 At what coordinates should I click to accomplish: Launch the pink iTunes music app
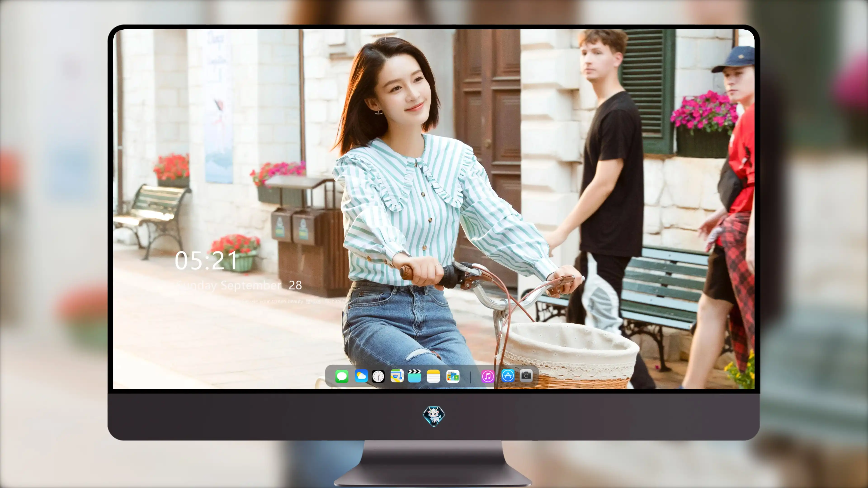point(488,376)
